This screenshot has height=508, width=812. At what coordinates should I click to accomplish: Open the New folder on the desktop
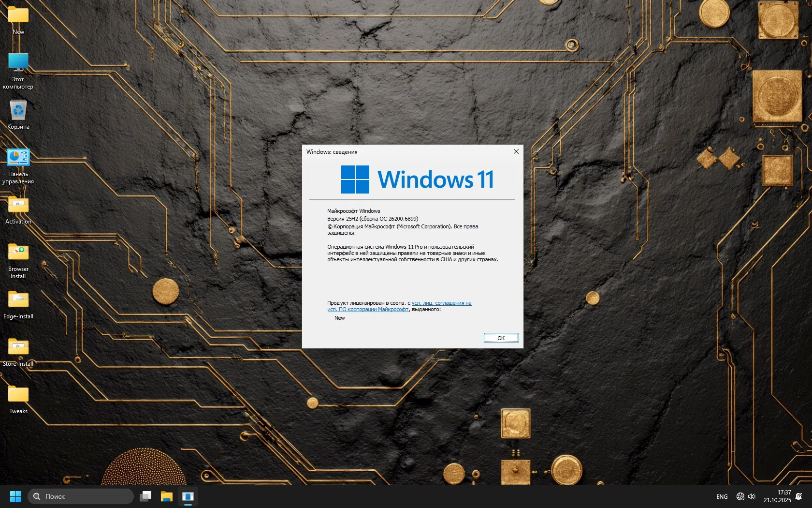click(x=18, y=17)
